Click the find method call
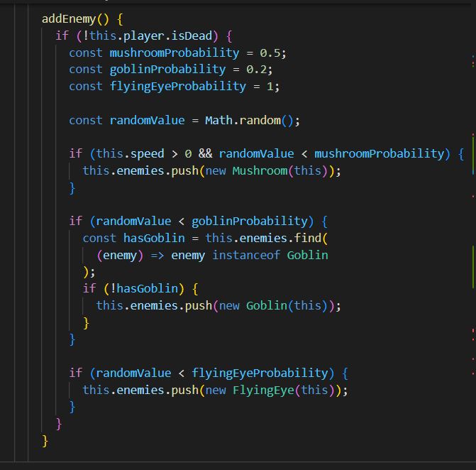 point(307,238)
